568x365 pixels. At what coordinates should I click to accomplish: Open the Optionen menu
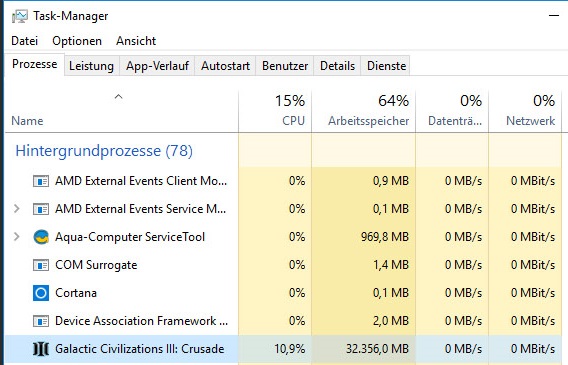(77, 41)
